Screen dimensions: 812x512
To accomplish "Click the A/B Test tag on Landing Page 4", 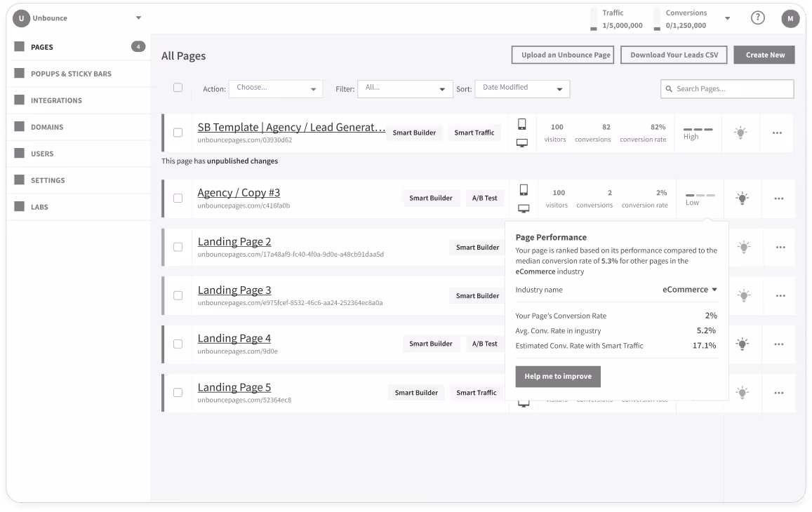I will [484, 344].
